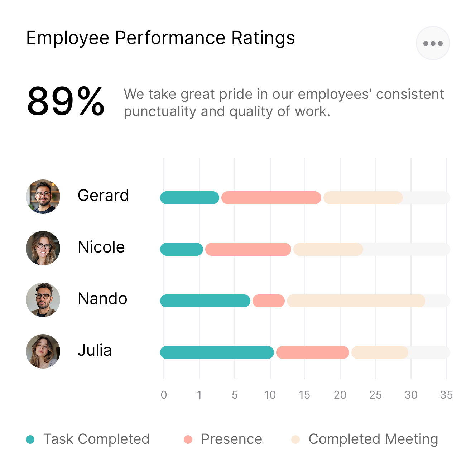Image resolution: width=476 pixels, height=476 pixels.
Task: Click Gerard's profile avatar
Action: (x=43, y=197)
